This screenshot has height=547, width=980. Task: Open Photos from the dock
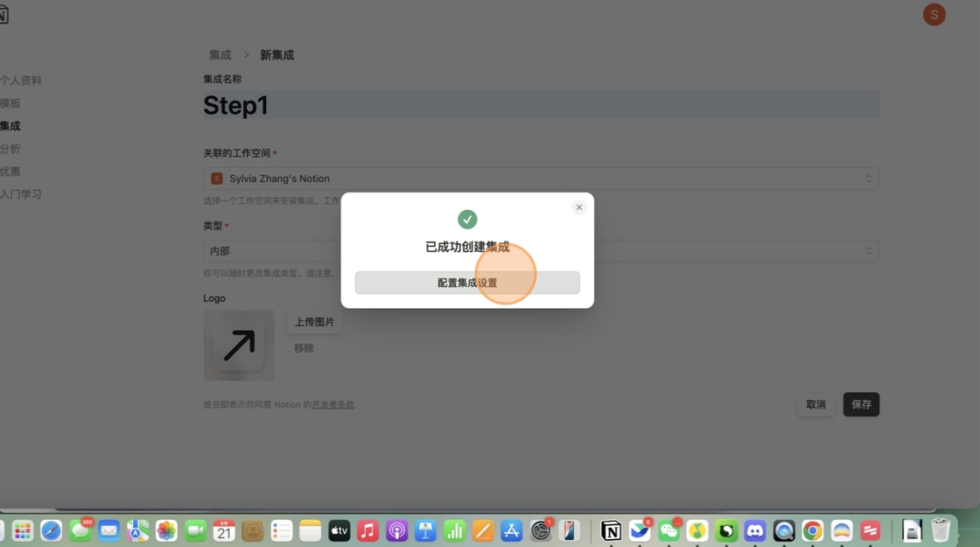pos(166,531)
